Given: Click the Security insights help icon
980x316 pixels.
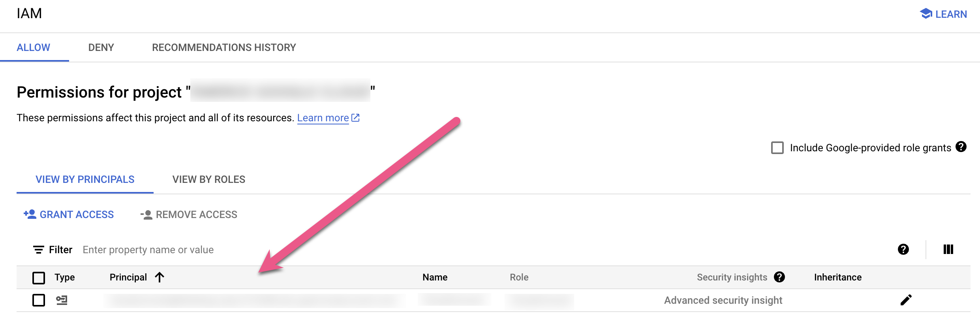Looking at the screenshot, I should 779,277.
